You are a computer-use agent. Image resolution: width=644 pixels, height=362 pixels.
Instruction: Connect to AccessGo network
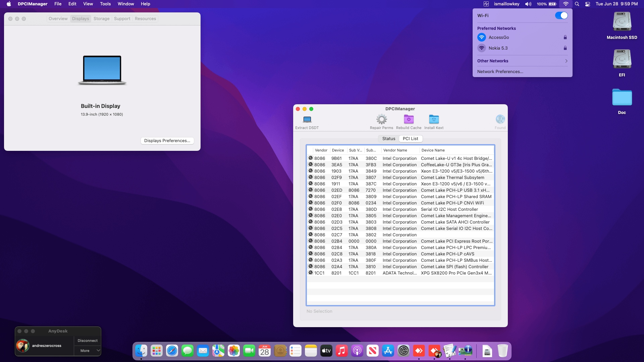coord(522,38)
